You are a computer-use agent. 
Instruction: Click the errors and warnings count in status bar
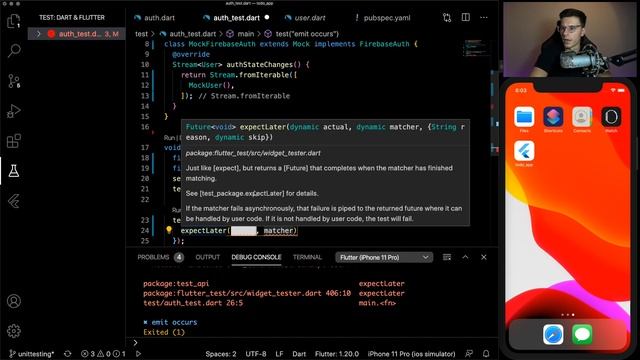point(103,354)
